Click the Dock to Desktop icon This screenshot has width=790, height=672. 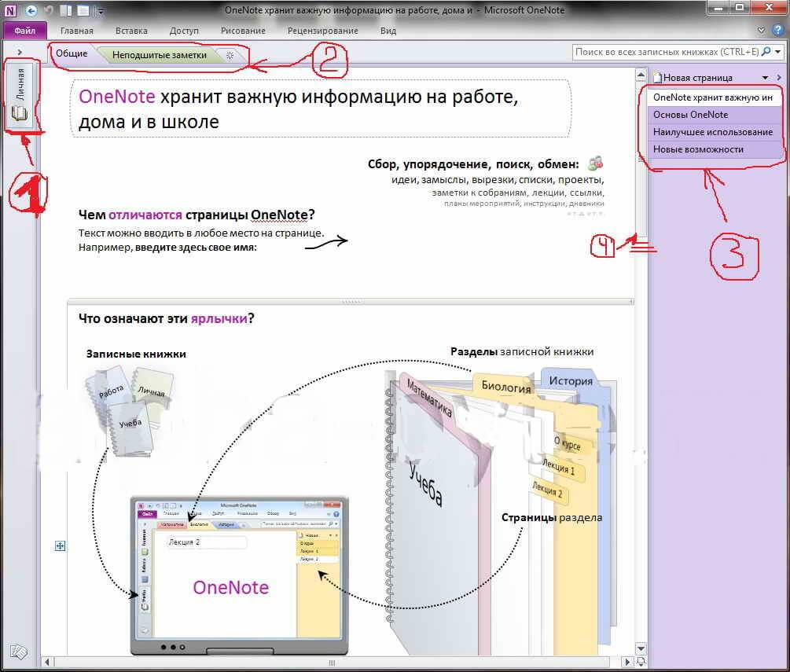65,11
